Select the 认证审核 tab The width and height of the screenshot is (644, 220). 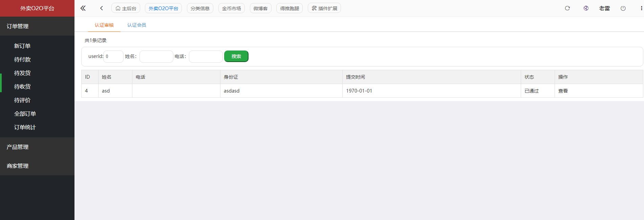point(104,25)
